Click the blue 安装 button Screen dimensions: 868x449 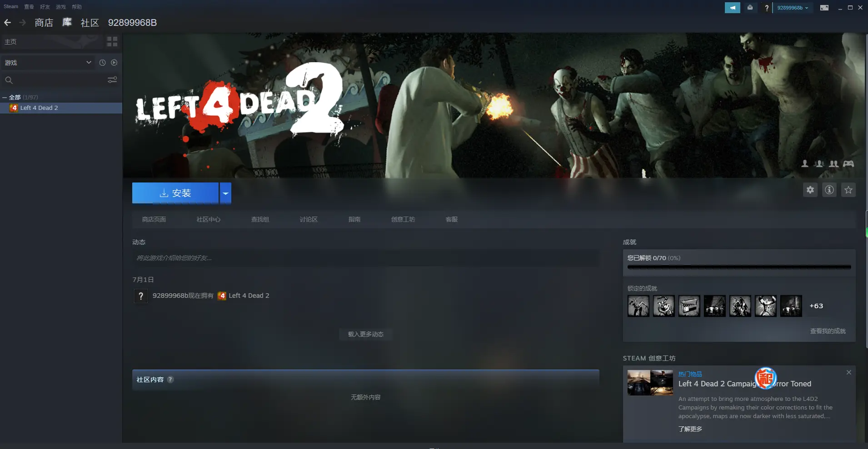pos(175,193)
